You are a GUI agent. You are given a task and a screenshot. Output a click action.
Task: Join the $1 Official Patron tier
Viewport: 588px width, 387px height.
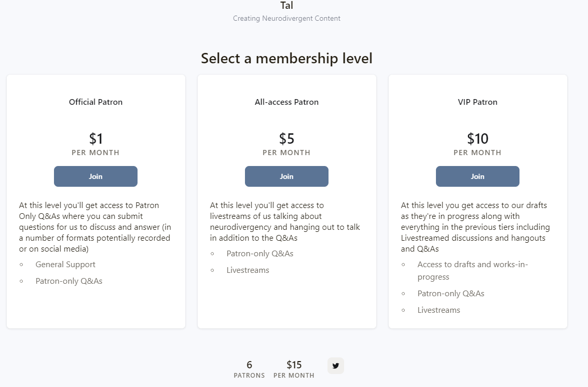(95, 176)
